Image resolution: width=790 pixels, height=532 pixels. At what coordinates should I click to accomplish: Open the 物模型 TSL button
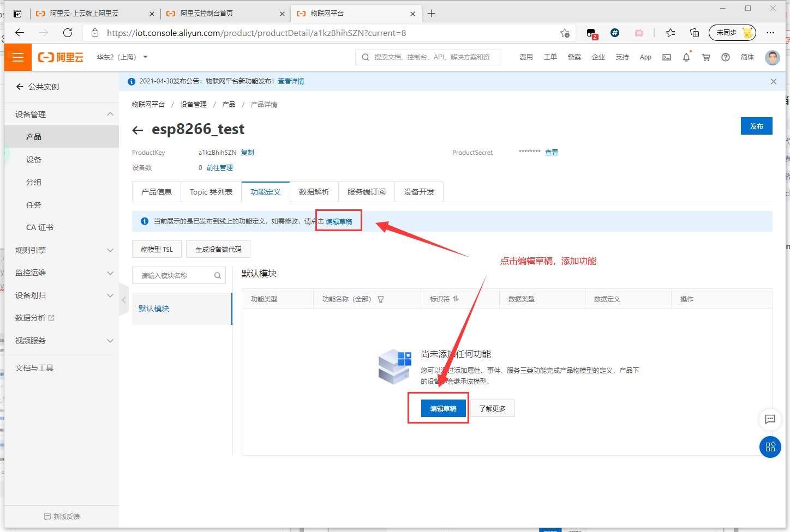pos(157,249)
